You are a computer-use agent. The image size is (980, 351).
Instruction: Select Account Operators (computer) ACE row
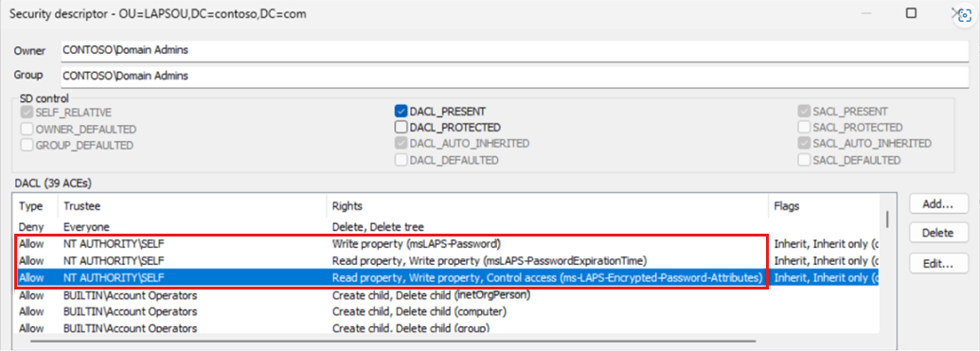click(446, 311)
